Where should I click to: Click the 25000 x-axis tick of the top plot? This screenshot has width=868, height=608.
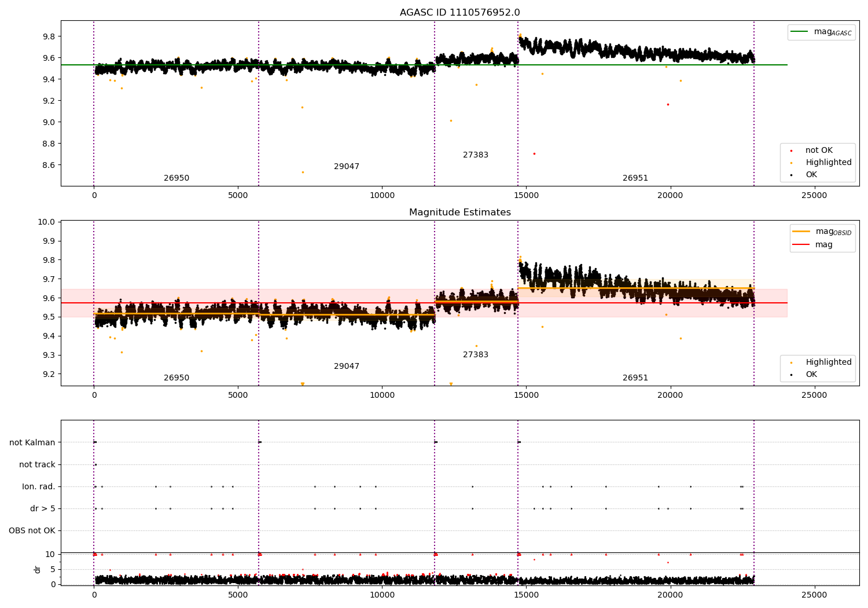tap(814, 196)
